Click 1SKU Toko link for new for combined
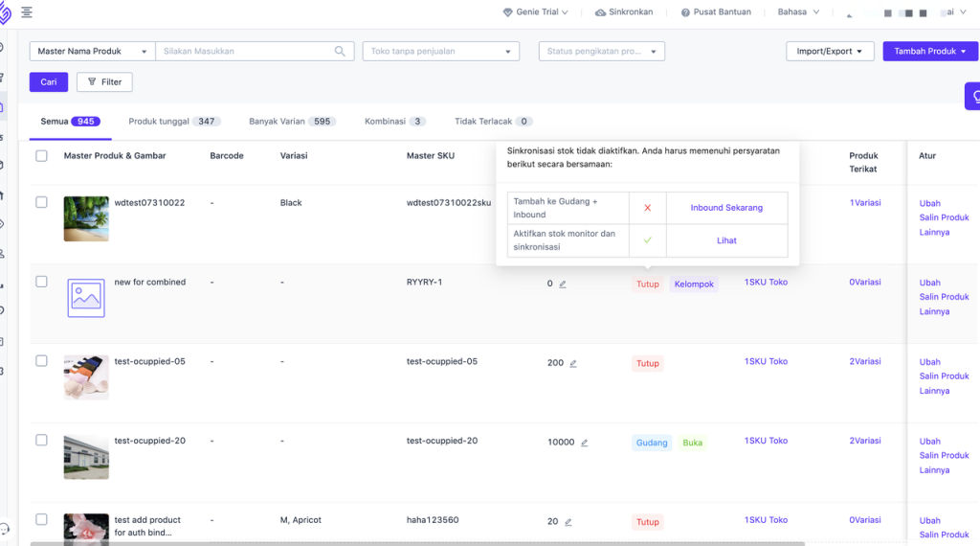 tap(766, 282)
